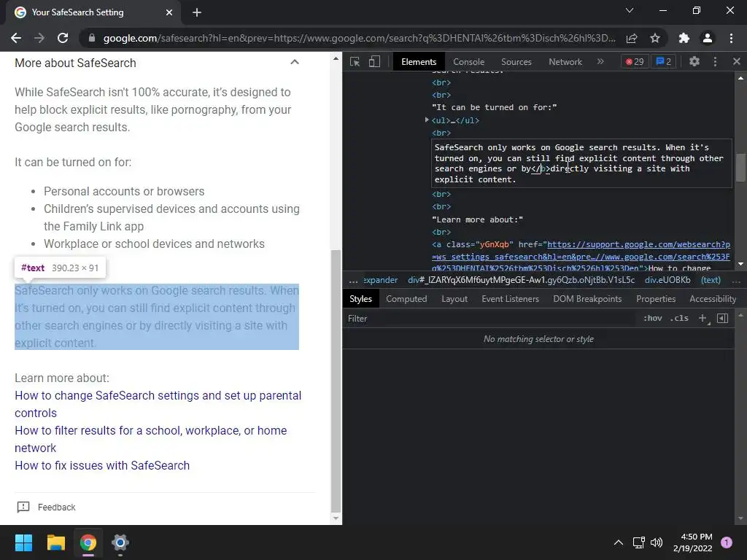Image resolution: width=747 pixels, height=560 pixels.
Task: Go back with the browser back arrow
Action: click(16, 38)
